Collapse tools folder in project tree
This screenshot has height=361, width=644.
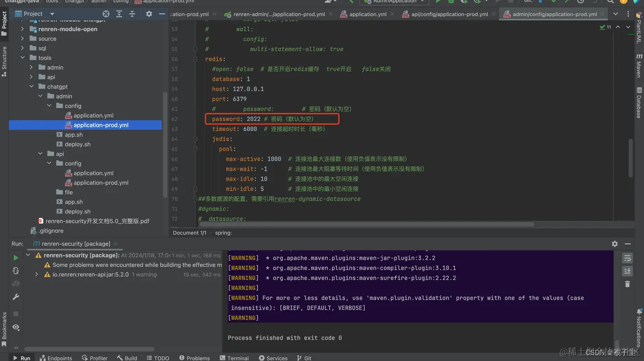[x=22, y=58]
